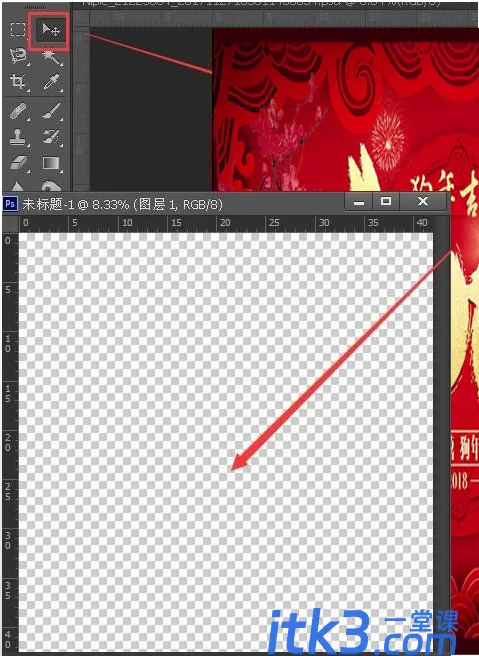This screenshot has height=656, width=479.
Task: Pick the Blur tool at toolbar bottom
Action: (18, 185)
